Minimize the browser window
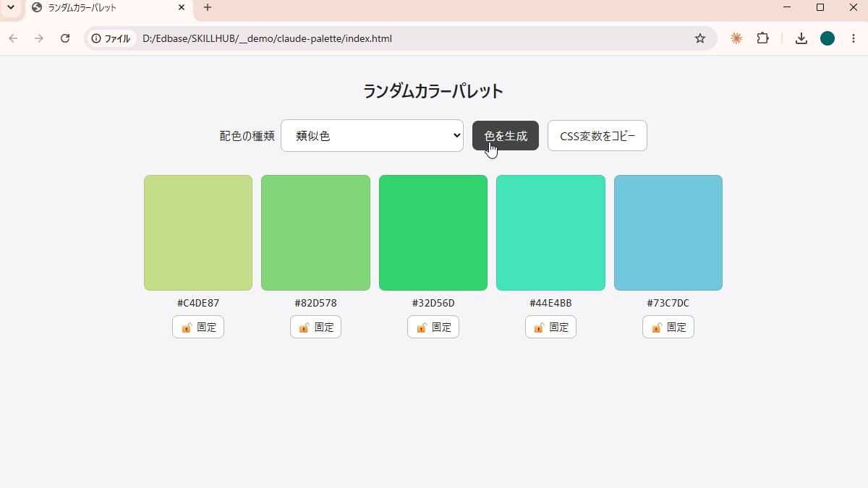Screen dimensions: 868x488 (787, 7)
